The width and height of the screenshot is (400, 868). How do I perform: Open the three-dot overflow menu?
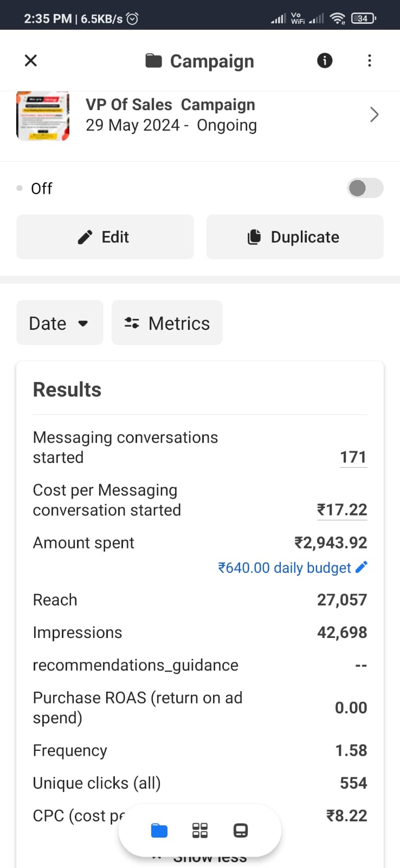click(370, 60)
